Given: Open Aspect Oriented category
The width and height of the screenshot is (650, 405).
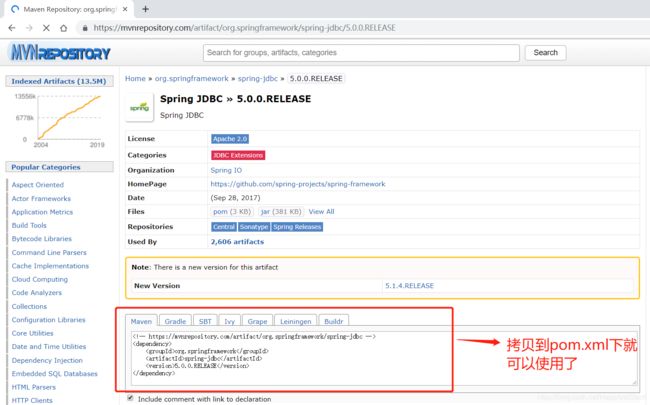Looking at the screenshot, I should pyautogui.click(x=38, y=184).
